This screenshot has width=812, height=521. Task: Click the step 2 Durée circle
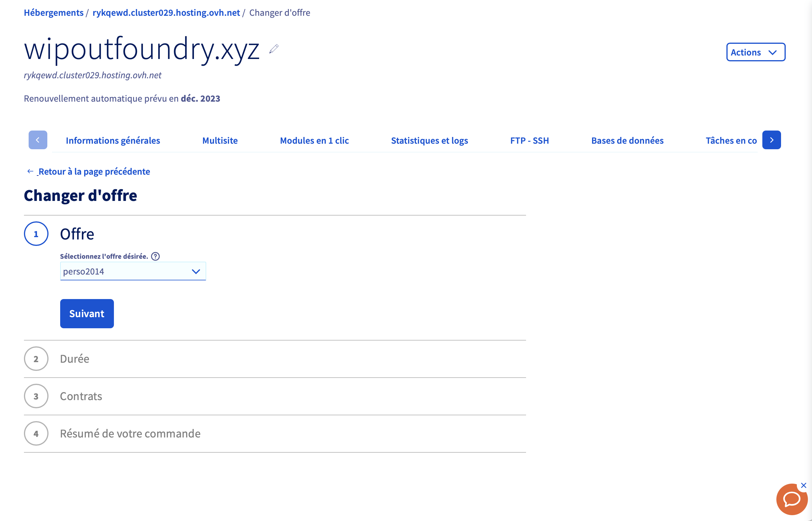(36, 359)
